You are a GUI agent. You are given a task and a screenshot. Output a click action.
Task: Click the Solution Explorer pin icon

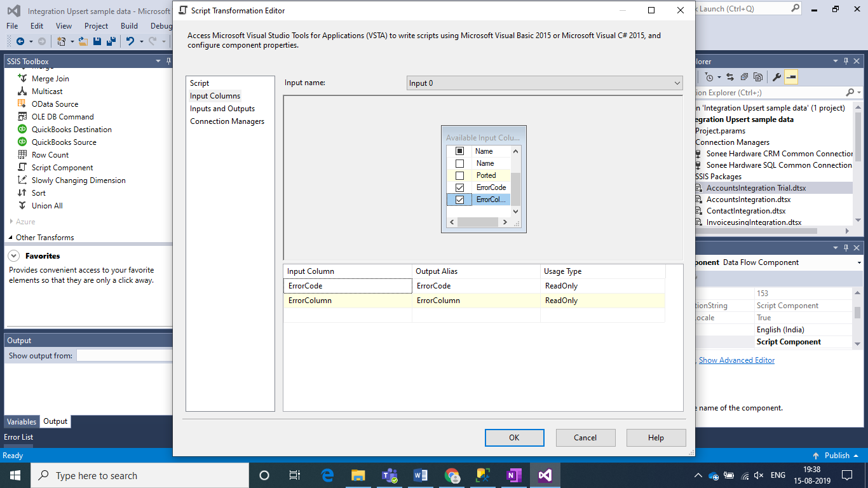coord(846,61)
